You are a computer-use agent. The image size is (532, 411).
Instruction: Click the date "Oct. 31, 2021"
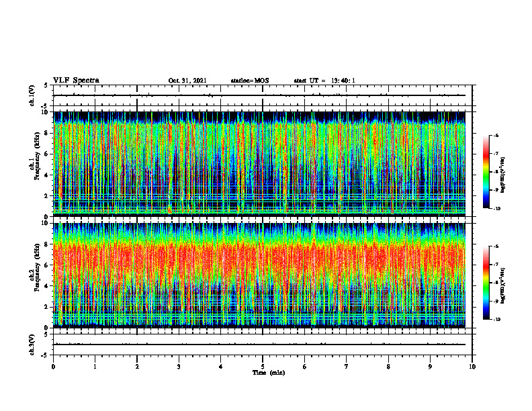click(187, 81)
